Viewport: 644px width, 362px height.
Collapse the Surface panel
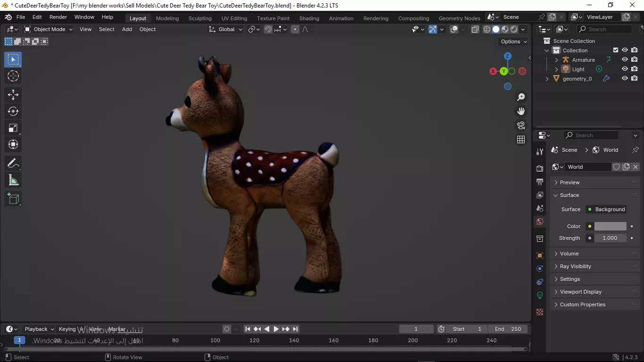pos(595,195)
